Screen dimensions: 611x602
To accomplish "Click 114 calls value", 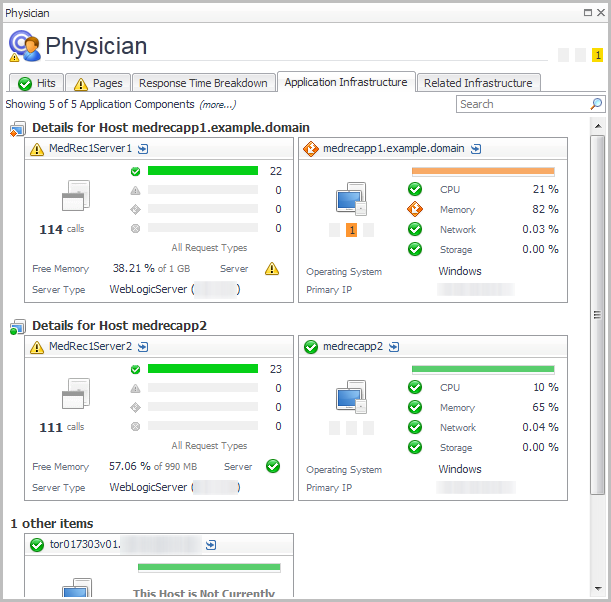I will click(51, 229).
